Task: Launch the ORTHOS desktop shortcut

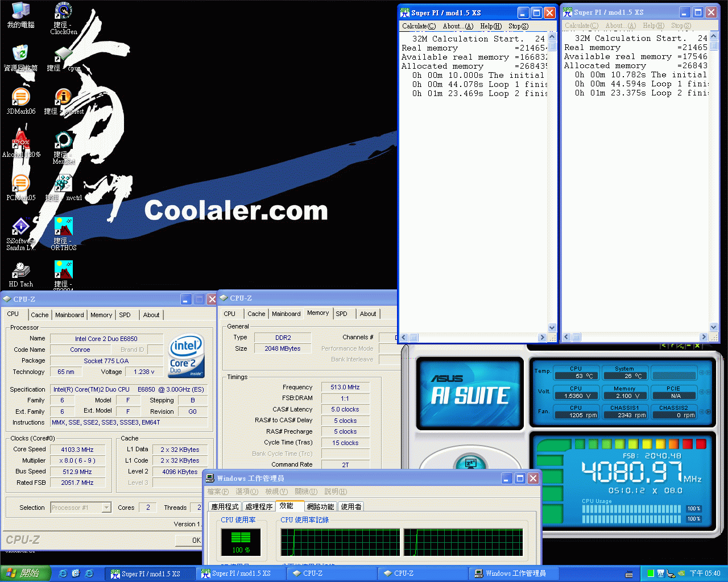Action: 64,234
